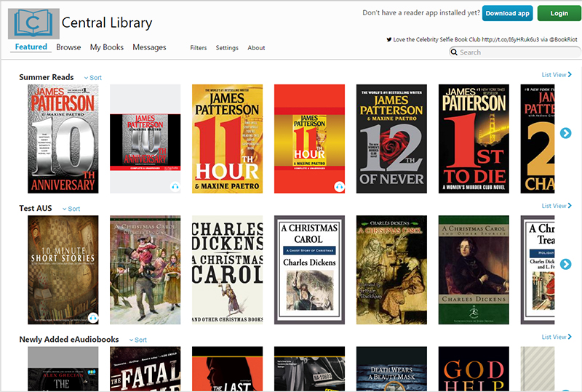Switch Test AUS to List View

pyautogui.click(x=557, y=206)
